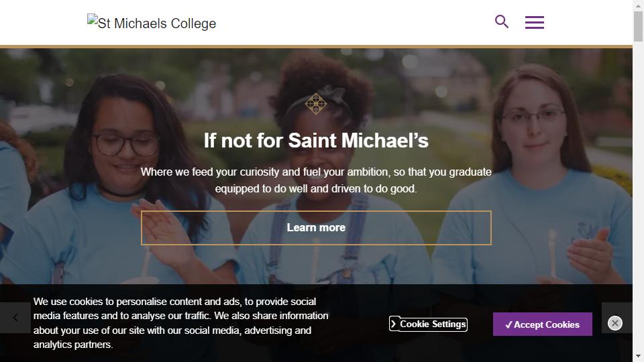Expand the Cookie Settings chevron

tap(394, 324)
